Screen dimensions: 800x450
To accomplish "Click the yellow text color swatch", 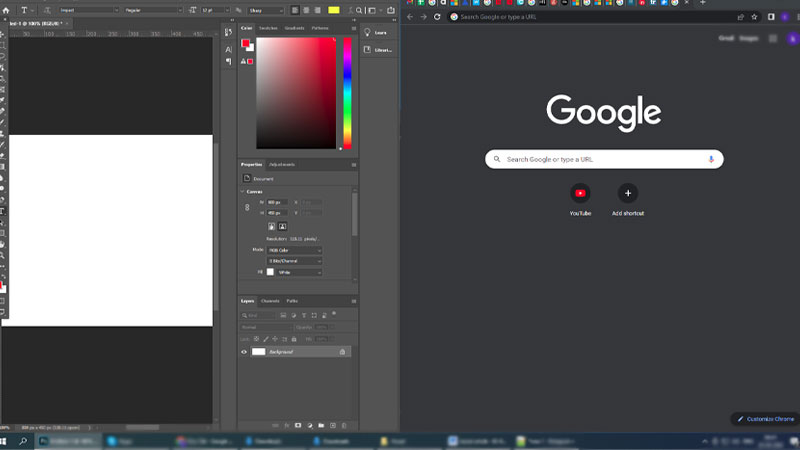I will coord(334,10).
